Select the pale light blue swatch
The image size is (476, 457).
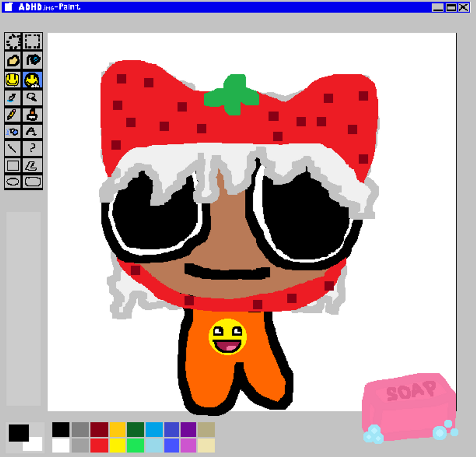pyautogui.click(x=154, y=445)
